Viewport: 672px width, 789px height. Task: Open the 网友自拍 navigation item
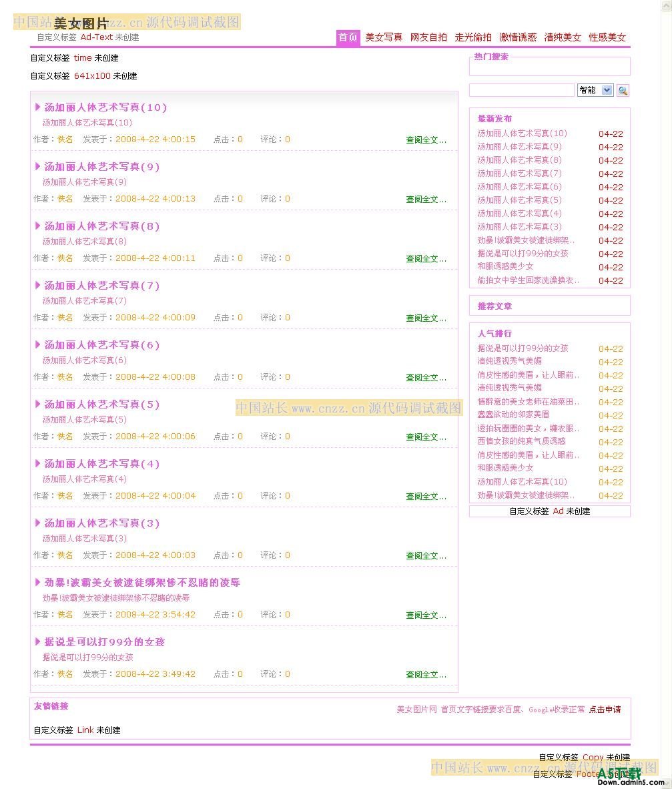coord(428,37)
